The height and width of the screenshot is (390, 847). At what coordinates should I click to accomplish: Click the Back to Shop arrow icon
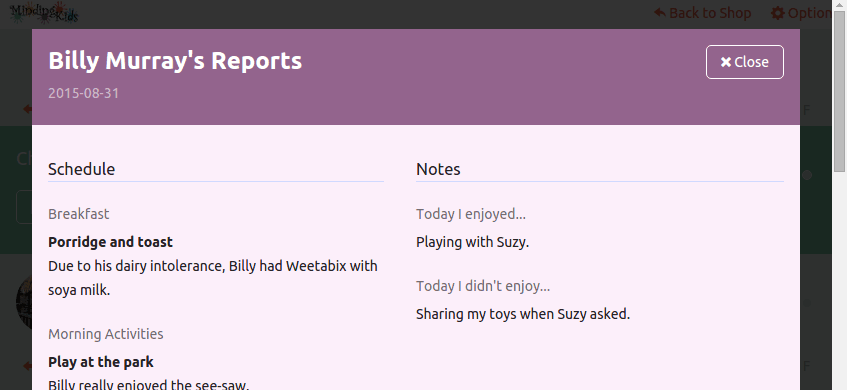[x=660, y=12]
